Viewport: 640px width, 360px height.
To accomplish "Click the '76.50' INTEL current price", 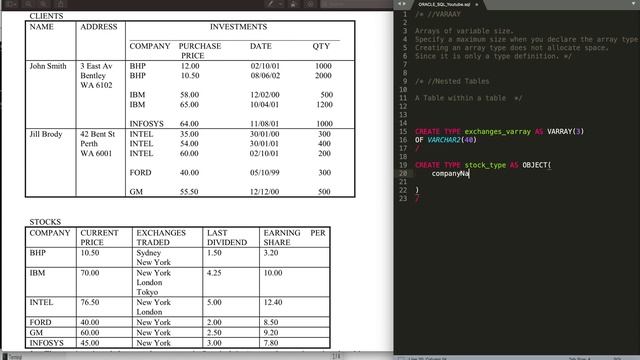I will pyautogui.click(x=90, y=302).
